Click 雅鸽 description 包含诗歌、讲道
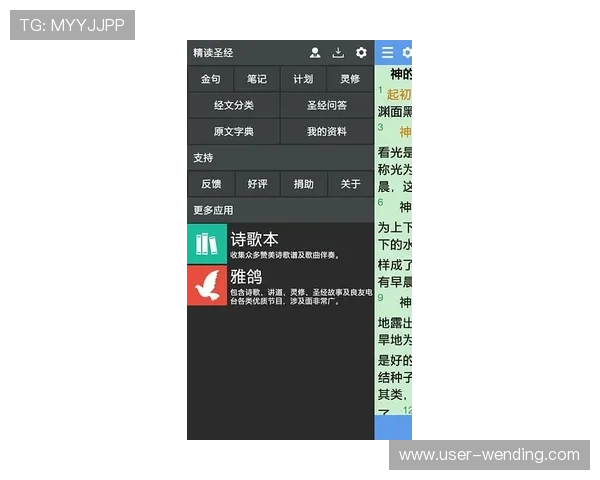The height and width of the screenshot is (480, 600). click(301, 297)
